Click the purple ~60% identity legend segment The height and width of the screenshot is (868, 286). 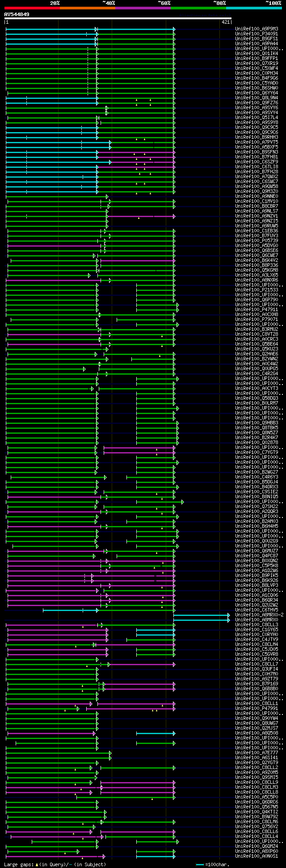[x=143, y=8]
